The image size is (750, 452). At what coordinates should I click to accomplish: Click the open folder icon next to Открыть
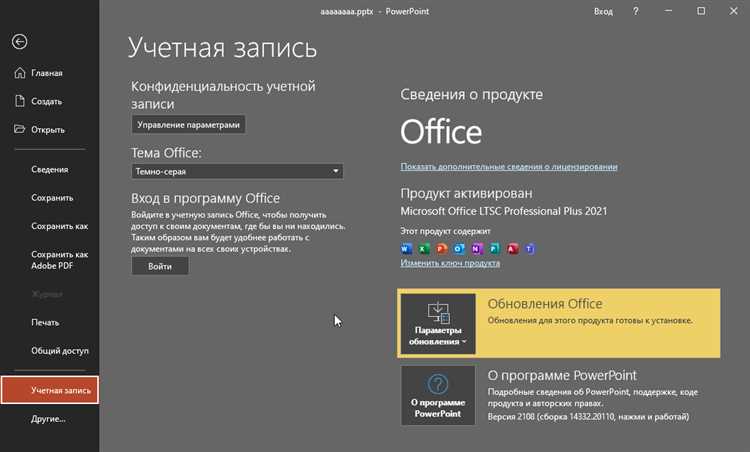point(20,129)
